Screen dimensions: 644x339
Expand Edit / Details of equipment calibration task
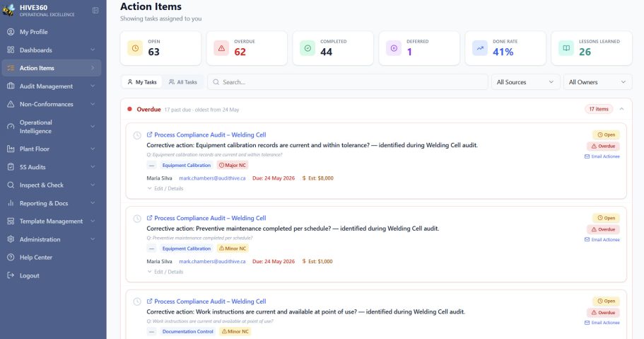(x=165, y=188)
